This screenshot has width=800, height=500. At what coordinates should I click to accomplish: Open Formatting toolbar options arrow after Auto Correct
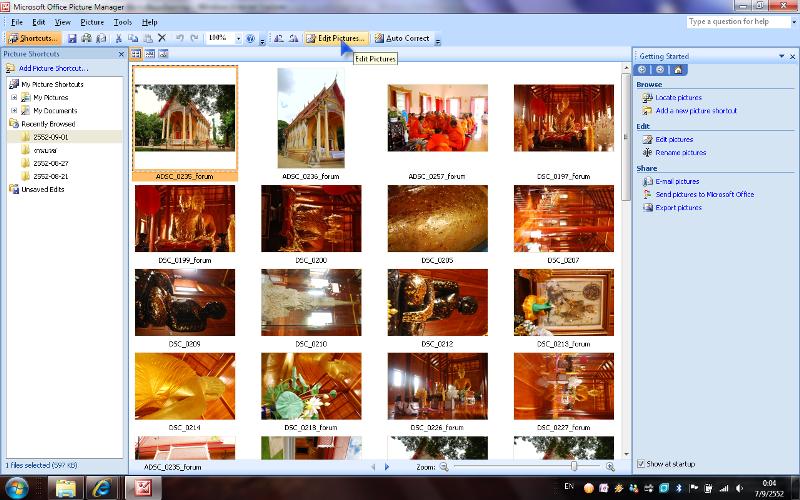tap(438, 40)
